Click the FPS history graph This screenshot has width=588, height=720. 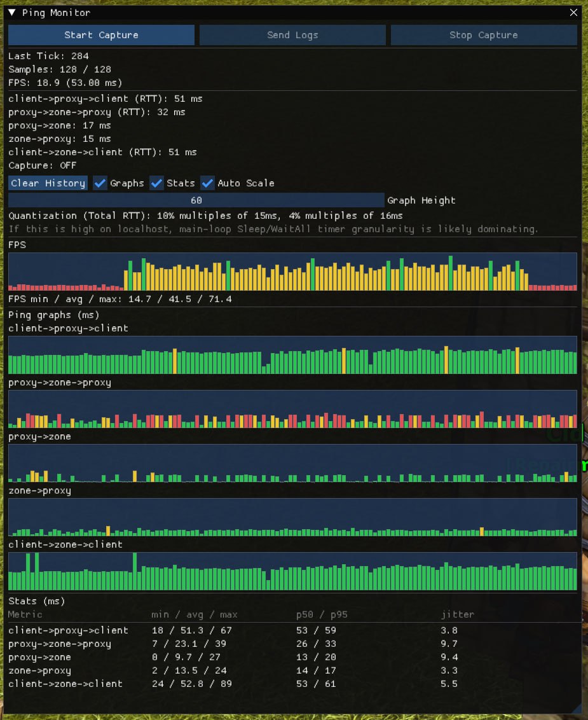tap(292, 272)
